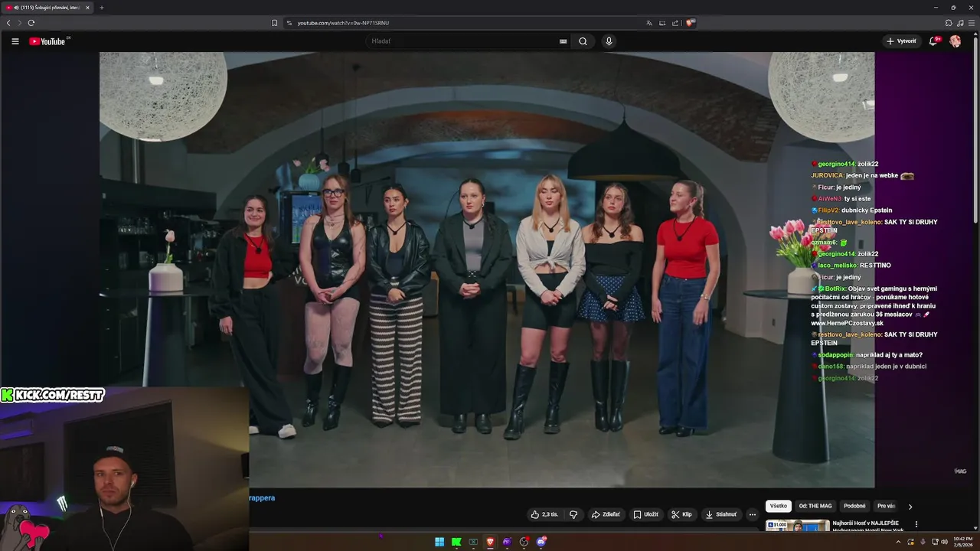Select the Všetko filter chip
This screenshot has height=551, width=980.
point(779,506)
